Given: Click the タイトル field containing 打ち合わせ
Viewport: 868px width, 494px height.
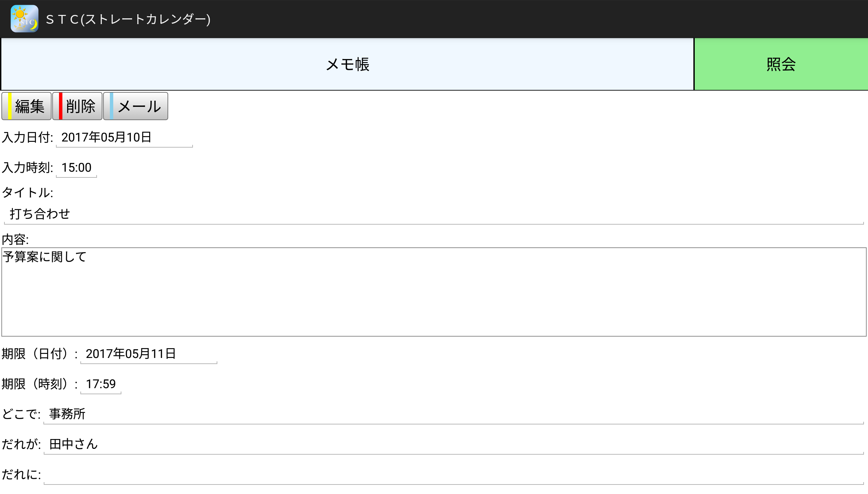Looking at the screenshot, I should tap(433, 214).
